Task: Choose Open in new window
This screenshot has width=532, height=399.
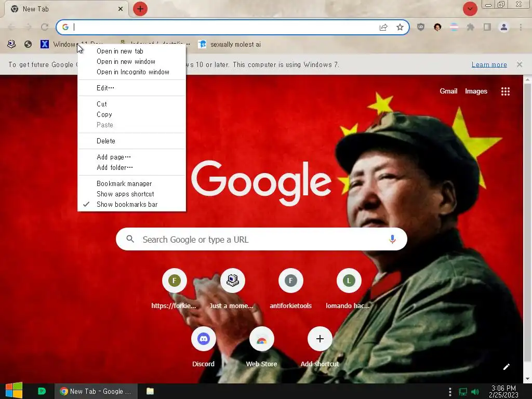Action: tap(131, 61)
